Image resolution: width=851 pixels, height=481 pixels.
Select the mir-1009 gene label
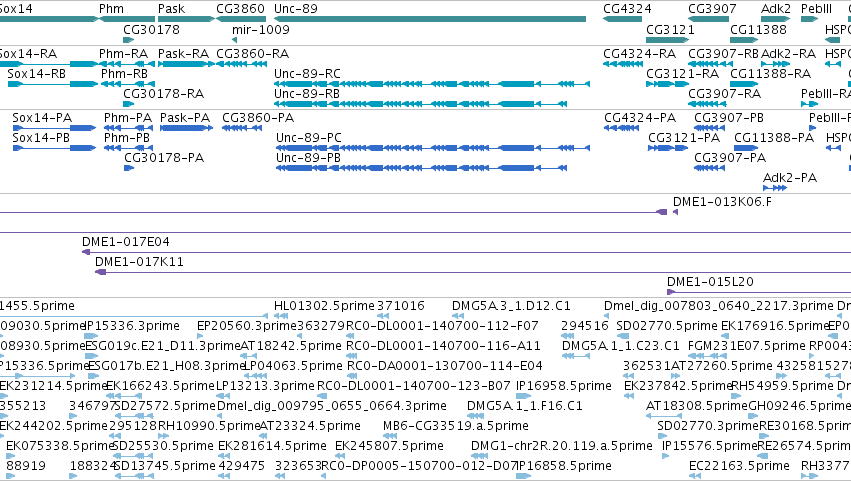(261, 29)
